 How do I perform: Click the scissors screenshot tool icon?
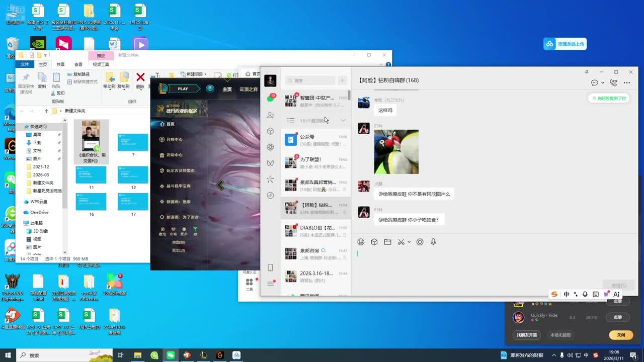click(400, 242)
